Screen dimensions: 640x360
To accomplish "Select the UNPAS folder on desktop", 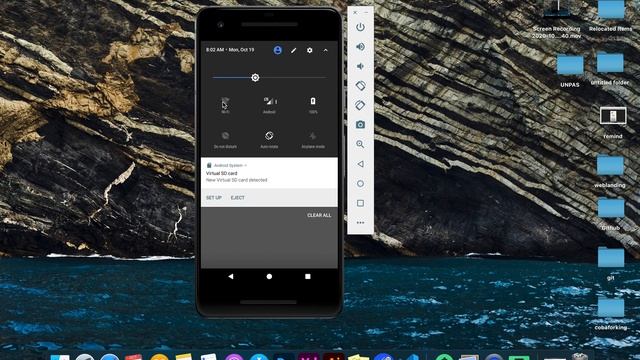I will point(570,71).
